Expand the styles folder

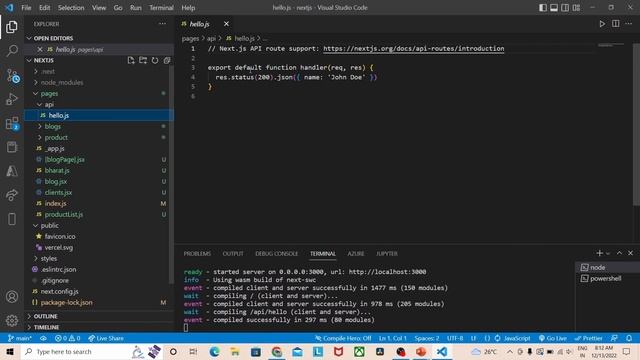(49, 258)
